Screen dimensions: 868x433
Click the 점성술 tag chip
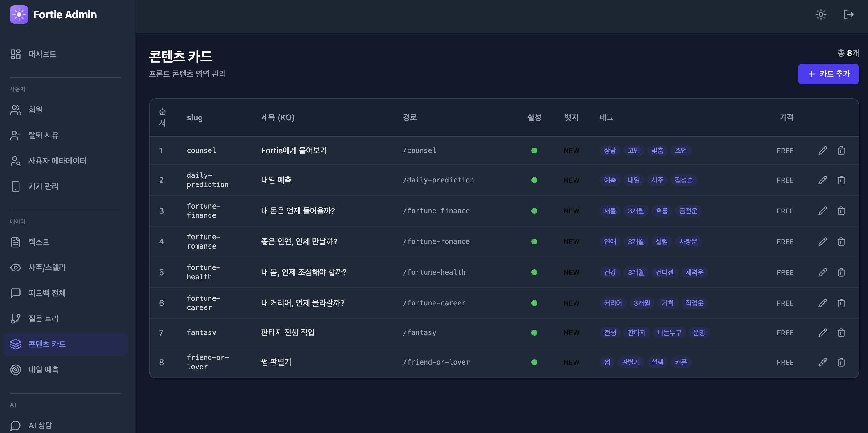tap(684, 180)
